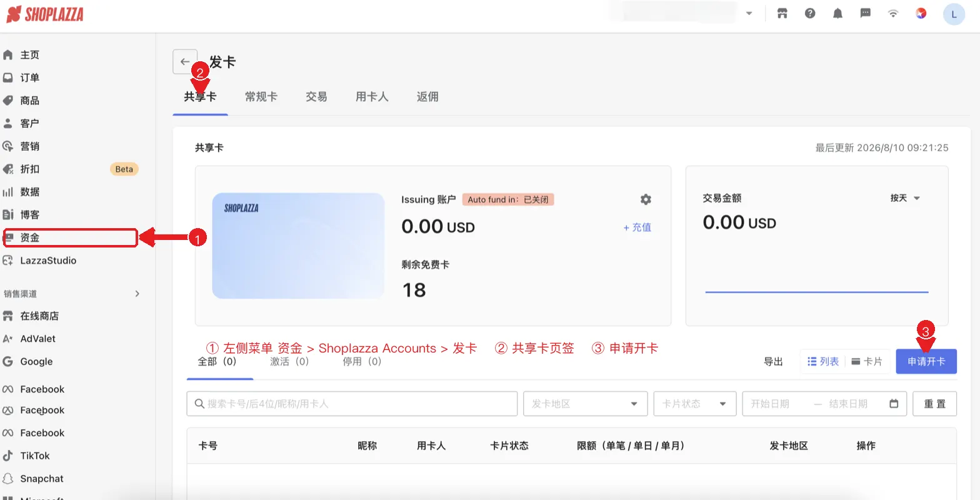The image size is (980, 500).
Task: Click the red and blue round icon
Action: click(921, 13)
